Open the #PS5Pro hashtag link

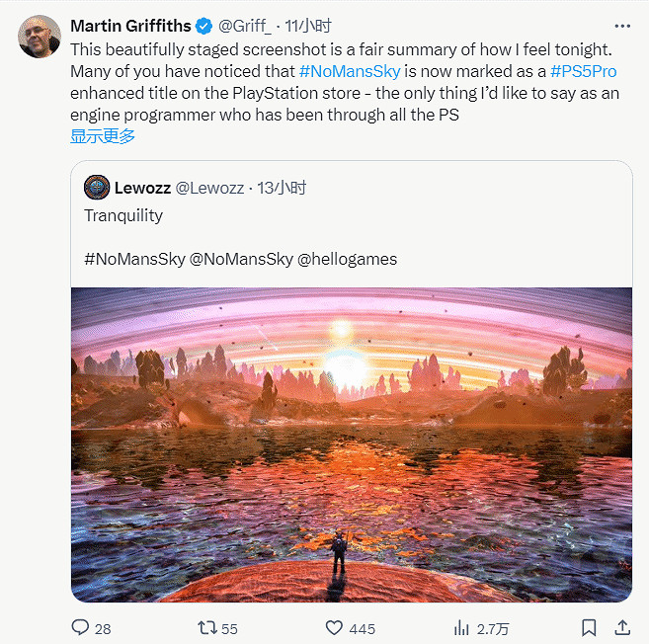[x=583, y=72]
